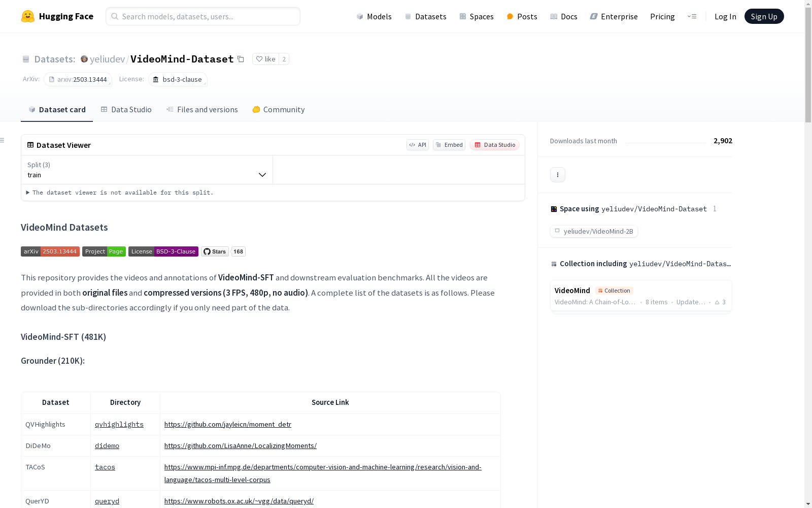
Task: Open the moment_detr GitHub source link
Action: 228,425
